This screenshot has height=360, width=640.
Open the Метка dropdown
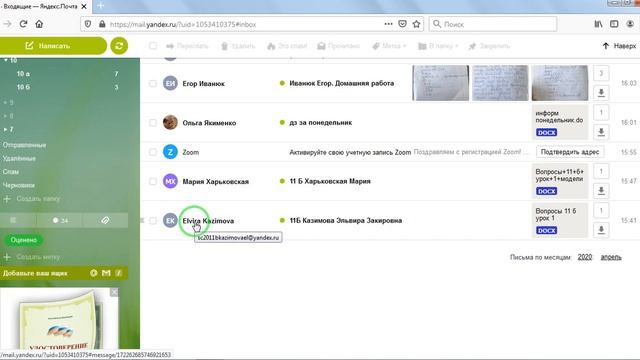(389, 46)
